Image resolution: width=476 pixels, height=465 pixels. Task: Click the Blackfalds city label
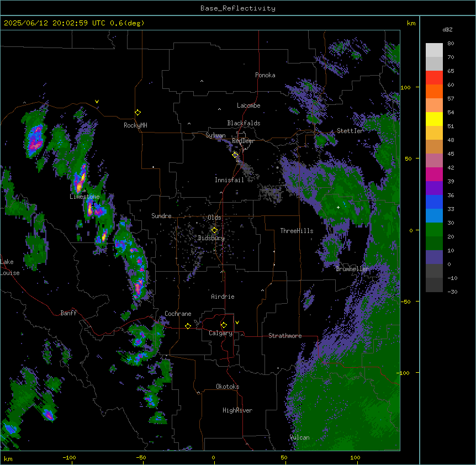[244, 123]
